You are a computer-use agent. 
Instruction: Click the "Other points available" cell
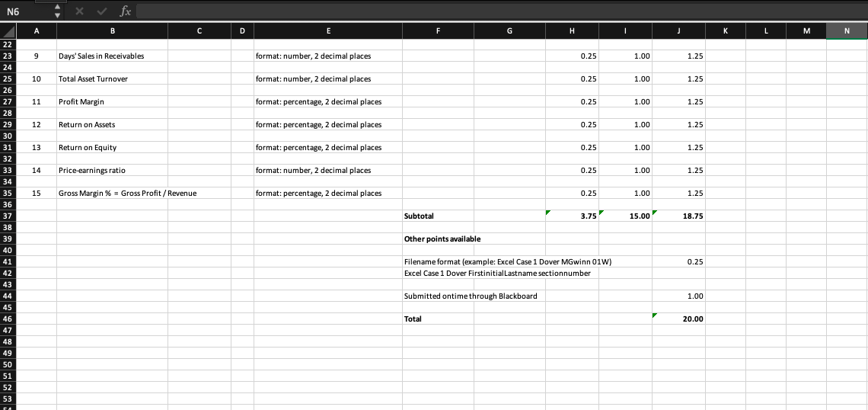tap(443, 239)
